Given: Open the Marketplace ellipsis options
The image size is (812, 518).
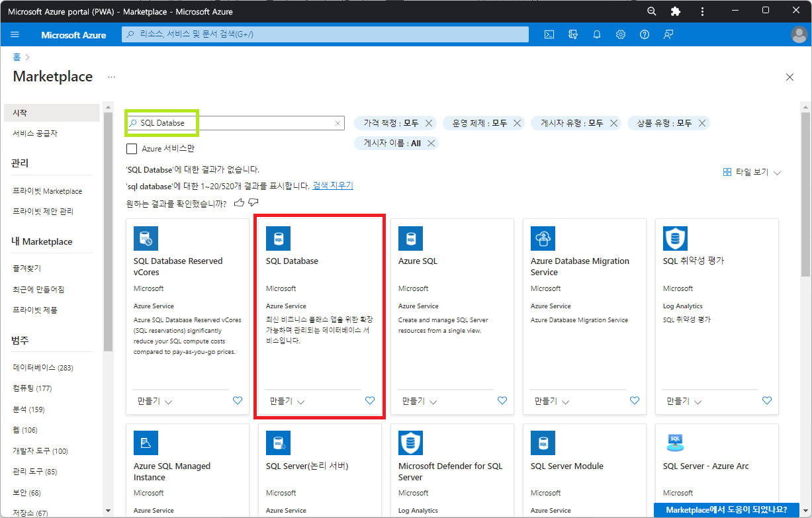Looking at the screenshot, I should (x=111, y=77).
